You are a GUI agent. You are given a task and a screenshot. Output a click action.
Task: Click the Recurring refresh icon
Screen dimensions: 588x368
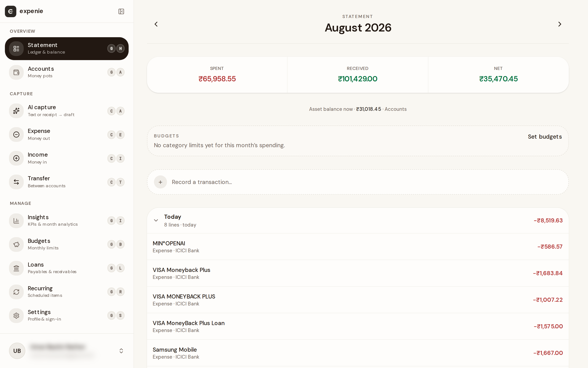pyautogui.click(x=16, y=292)
